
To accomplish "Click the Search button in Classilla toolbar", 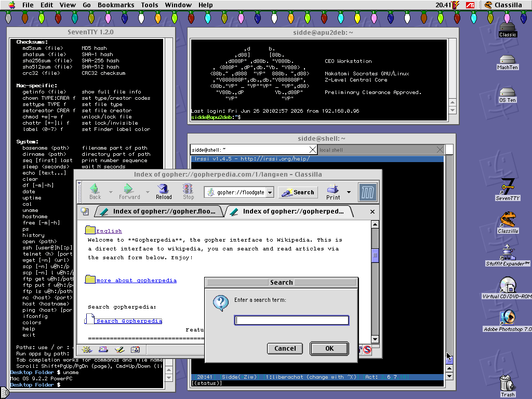I will (x=298, y=192).
